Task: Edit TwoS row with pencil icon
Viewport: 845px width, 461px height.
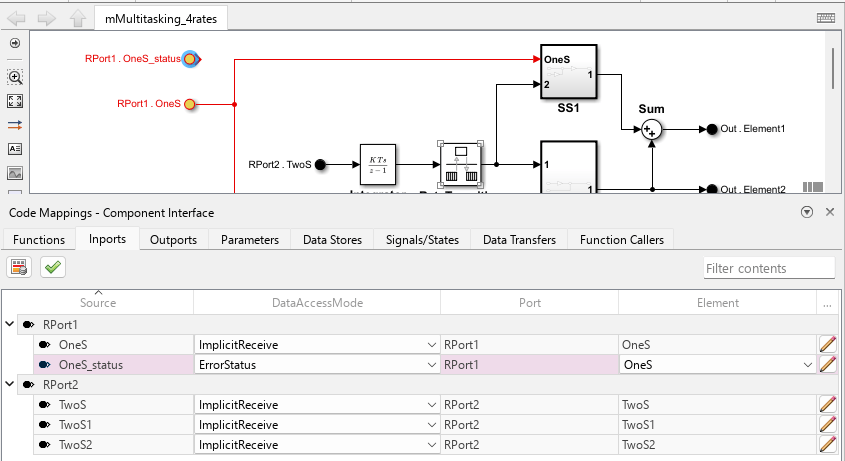Action: (x=828, y=404)
